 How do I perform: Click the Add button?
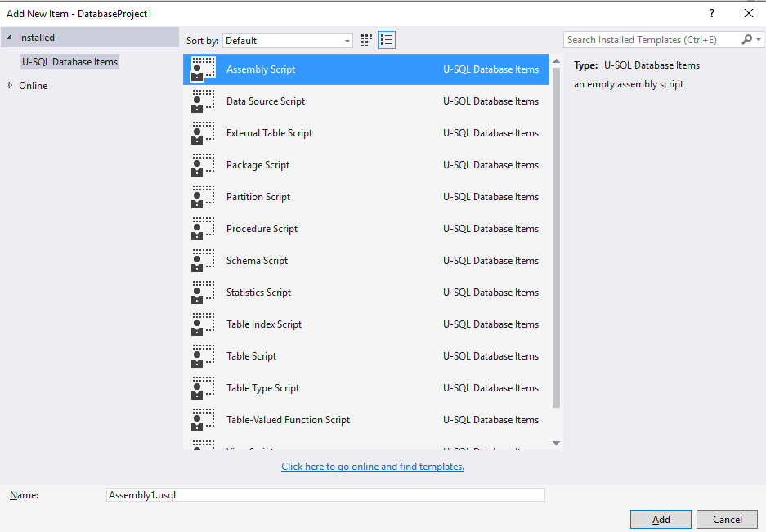pyautogui.click(x=660, y=519)
